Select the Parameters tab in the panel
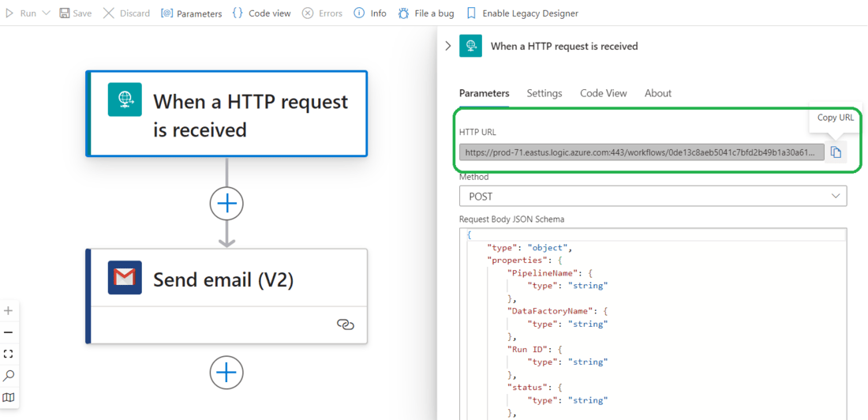 485,93
